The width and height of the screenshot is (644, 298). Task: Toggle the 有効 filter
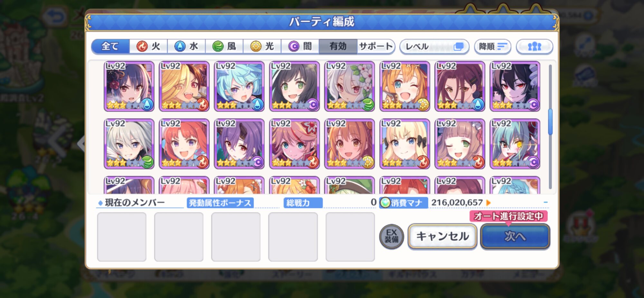338,46
